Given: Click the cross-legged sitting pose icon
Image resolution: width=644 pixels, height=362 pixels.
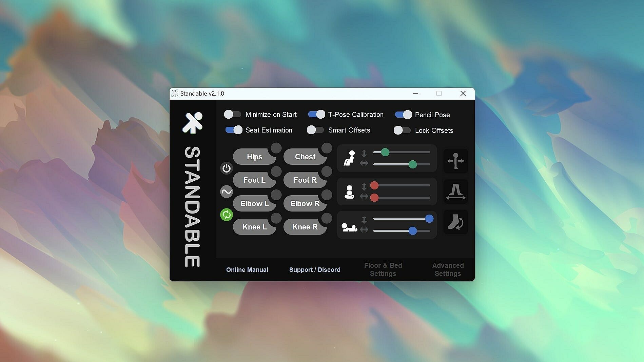Looking at the screenshot, I should click(x=349, y=192).
